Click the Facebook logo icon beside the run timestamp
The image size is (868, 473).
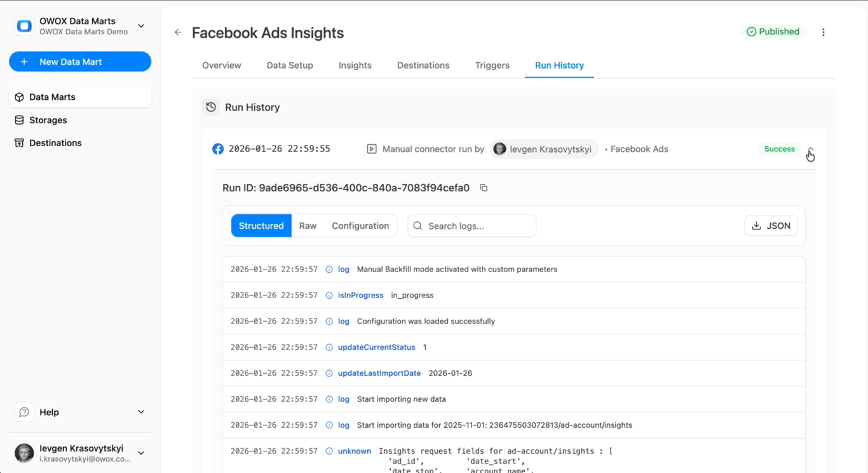218,149
